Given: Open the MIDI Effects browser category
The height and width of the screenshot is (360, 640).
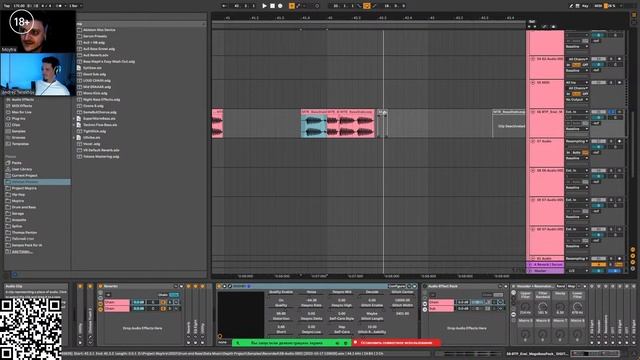Looking at the screenshot, I should (21, 106).
